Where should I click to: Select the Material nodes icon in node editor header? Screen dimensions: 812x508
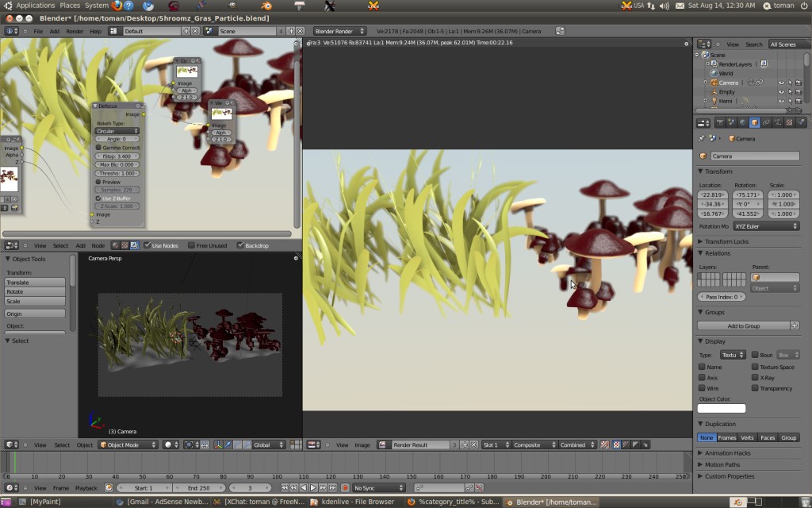pyautogui.click(x=114, y=245)
